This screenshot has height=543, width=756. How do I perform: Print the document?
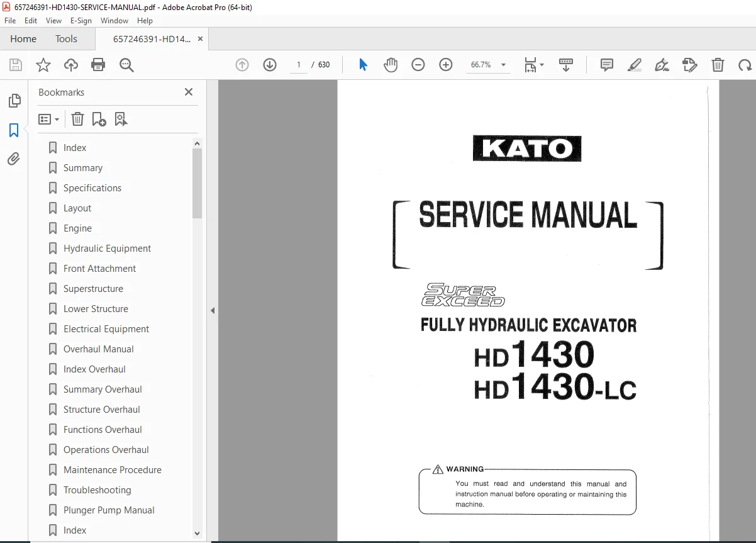click(x=98, y=65)
